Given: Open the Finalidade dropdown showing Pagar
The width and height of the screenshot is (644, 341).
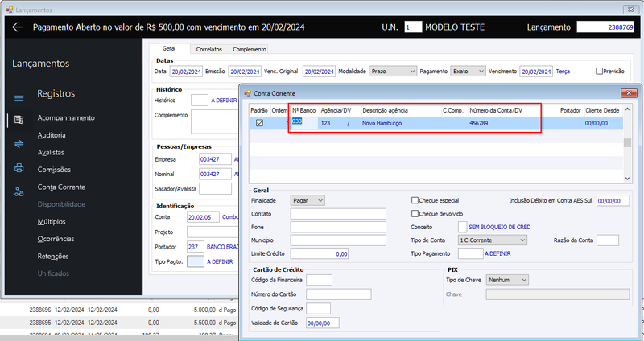Looking at the screenshot, I should pos(308,200).
